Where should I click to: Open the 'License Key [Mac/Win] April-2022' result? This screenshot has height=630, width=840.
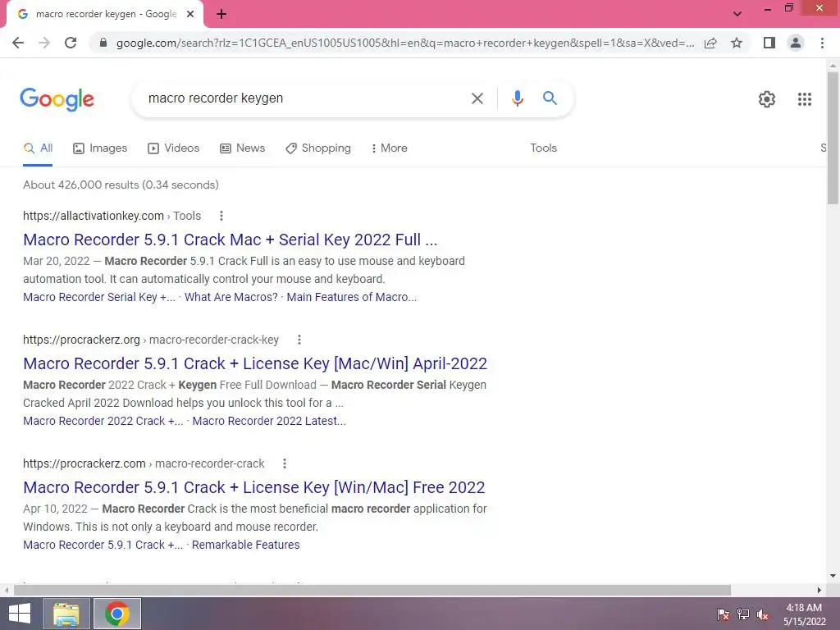click(255, 363)
